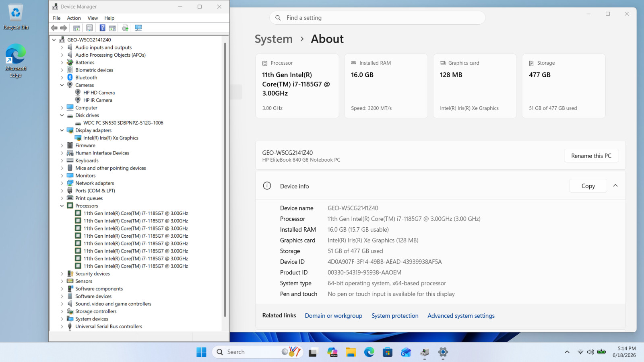Click the Rename this PC button
The width and height of the screenshot is (644, 362).
coord(591,156)
